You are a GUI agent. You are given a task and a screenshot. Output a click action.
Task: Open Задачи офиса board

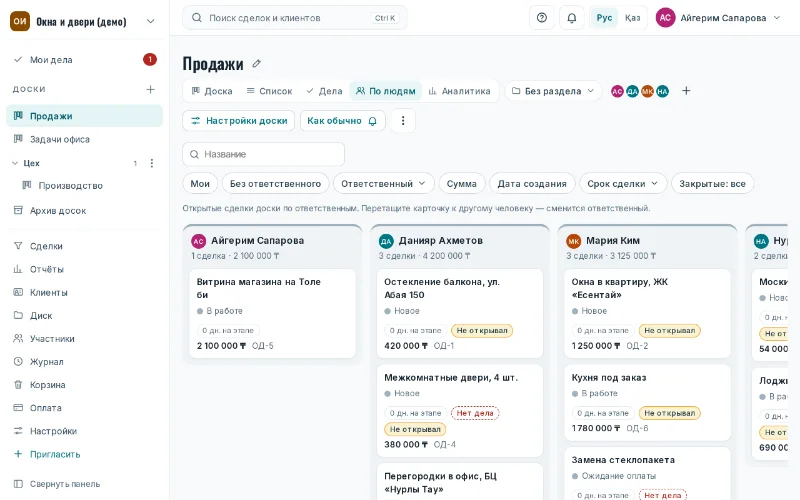pyautogui.click(x=84, y=139)
